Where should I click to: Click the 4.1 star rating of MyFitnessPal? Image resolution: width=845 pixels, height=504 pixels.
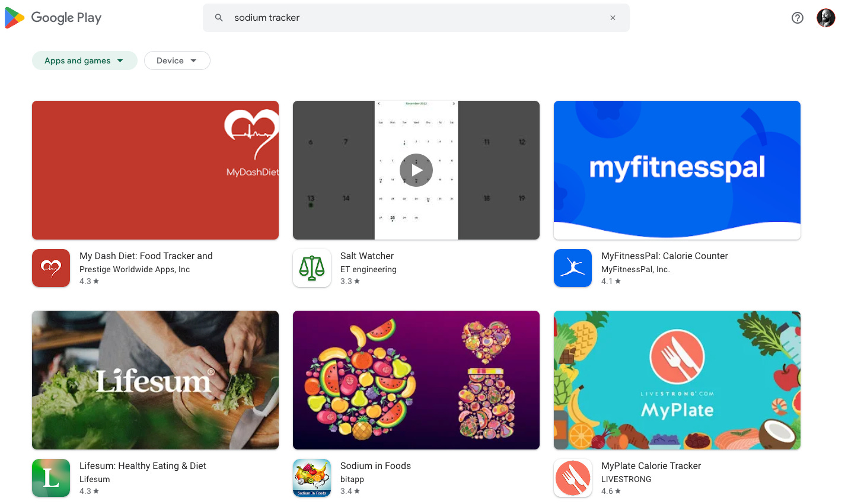611,281
